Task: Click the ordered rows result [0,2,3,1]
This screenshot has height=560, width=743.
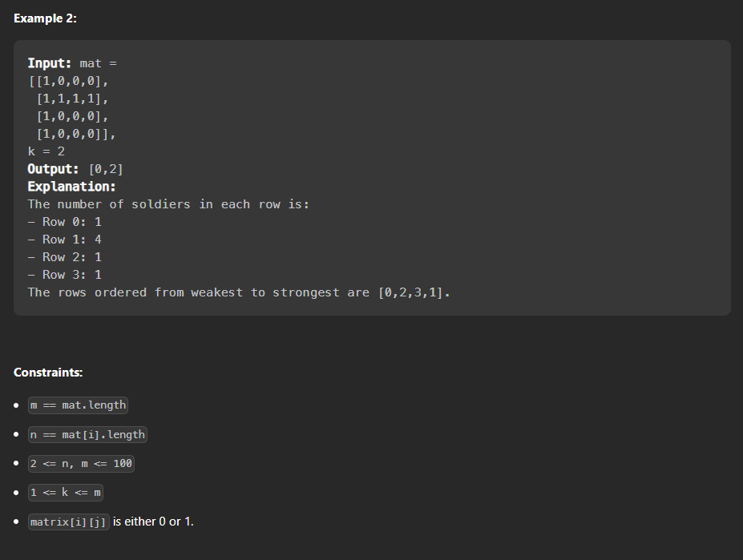Action: pyautogui.click(x=410, y=292)
